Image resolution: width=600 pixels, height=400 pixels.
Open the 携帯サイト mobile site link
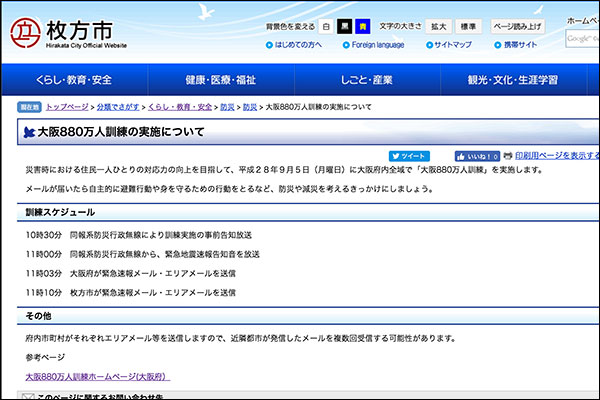coord(518,45)
